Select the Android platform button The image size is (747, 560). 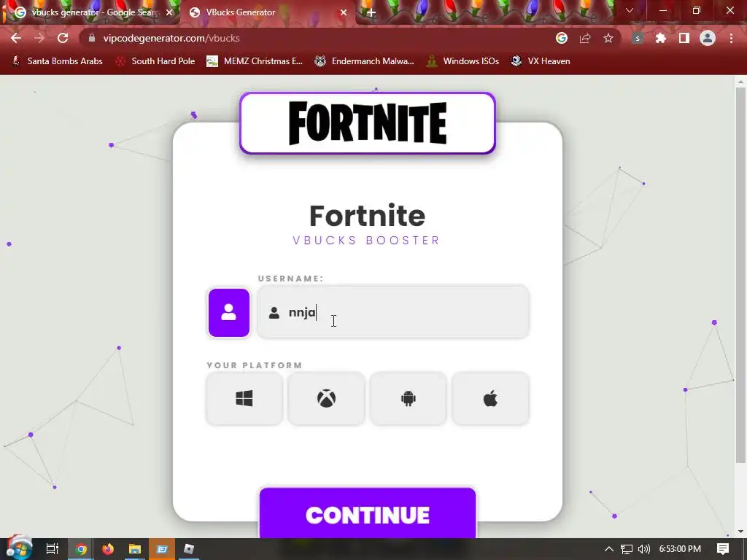click(409, 398)
